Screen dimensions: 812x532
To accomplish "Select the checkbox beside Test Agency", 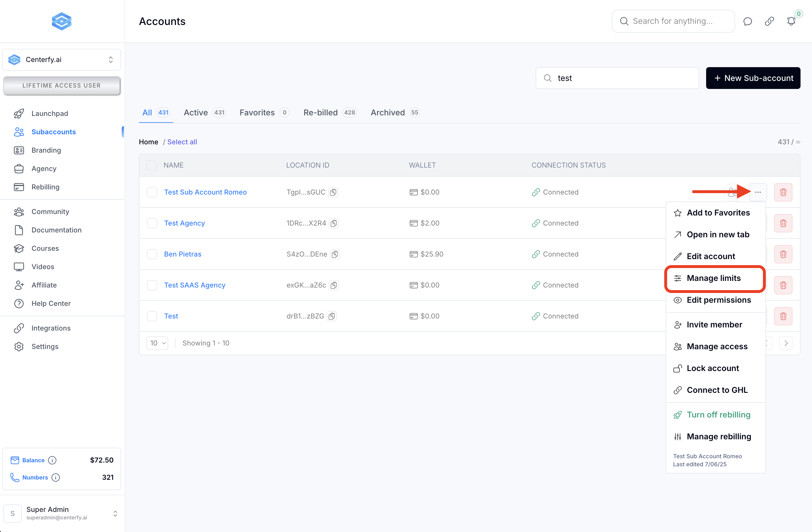I will pos(152,223).
